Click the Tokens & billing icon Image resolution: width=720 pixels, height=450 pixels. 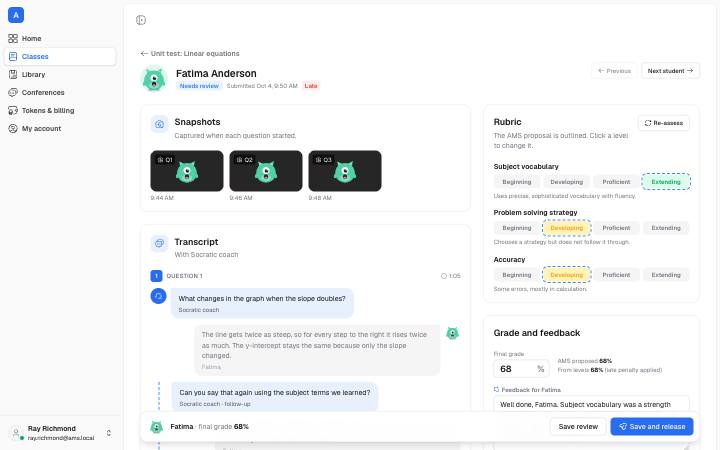(x=13, y=110)
